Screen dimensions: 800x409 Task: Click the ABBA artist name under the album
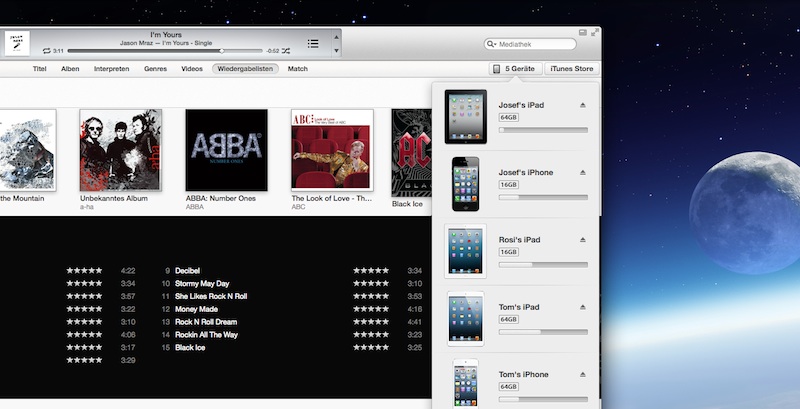[194, 207]
